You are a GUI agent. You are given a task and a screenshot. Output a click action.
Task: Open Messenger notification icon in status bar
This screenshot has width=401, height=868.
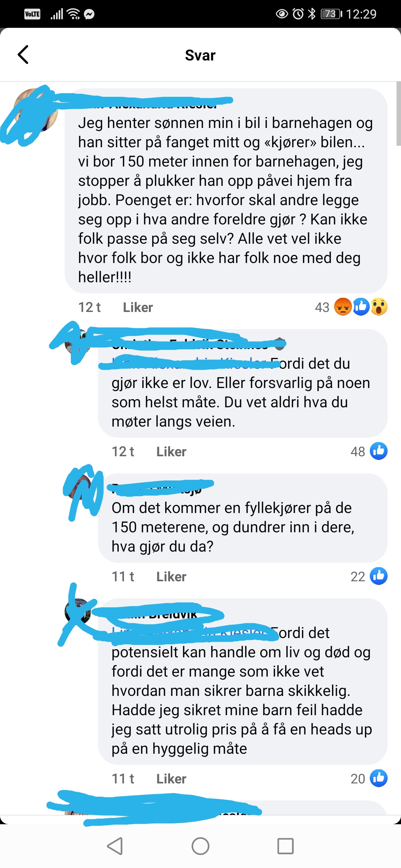coord(89,14)
